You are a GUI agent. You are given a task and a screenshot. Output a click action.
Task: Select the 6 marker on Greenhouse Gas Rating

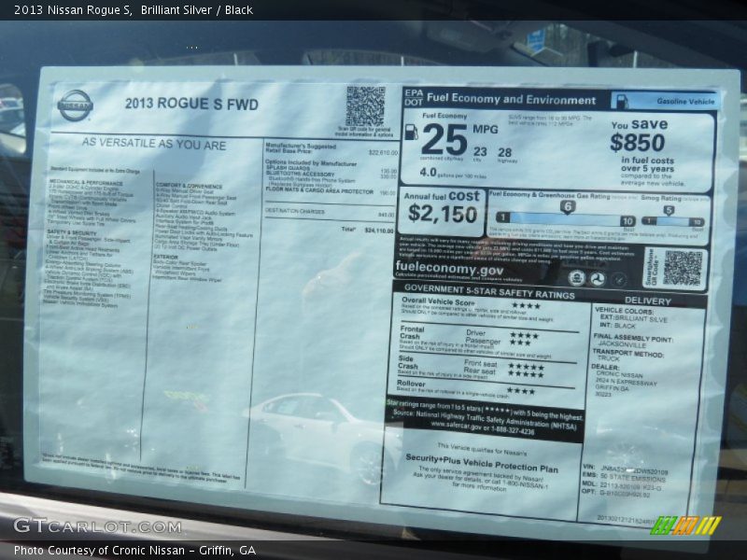click(x=568, y=207)
